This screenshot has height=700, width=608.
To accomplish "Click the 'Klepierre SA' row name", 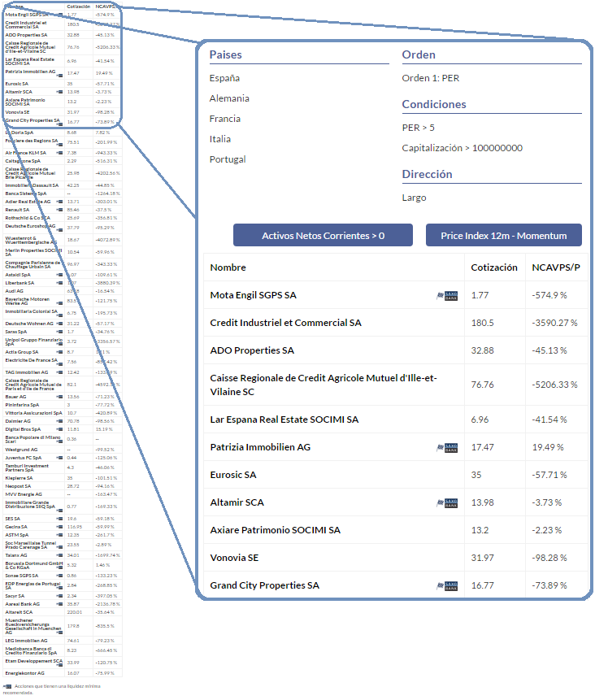I will pyautogui.click(x=19, y=478).
